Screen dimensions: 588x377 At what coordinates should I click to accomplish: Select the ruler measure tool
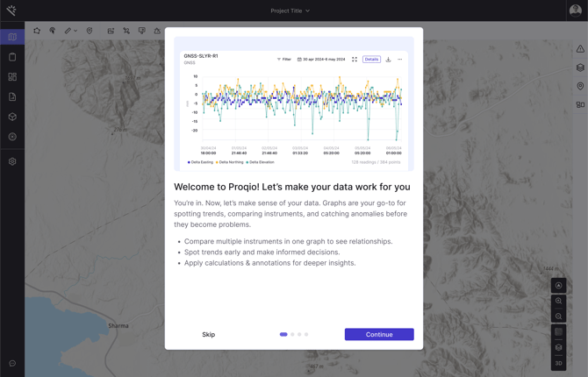(x=68, y=31)
